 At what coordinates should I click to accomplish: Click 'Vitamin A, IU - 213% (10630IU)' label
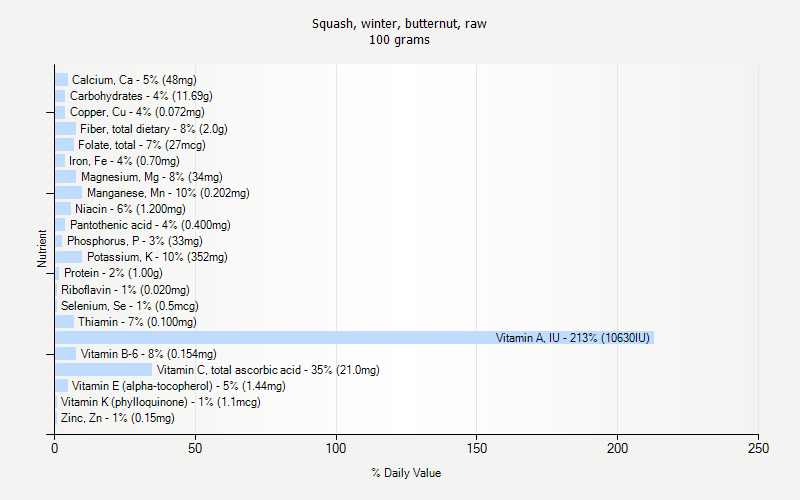click(x=572, y=338)
